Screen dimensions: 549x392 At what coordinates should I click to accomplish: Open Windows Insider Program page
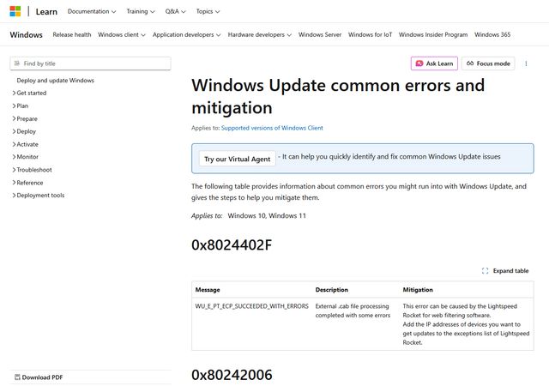tap(433, 35)
